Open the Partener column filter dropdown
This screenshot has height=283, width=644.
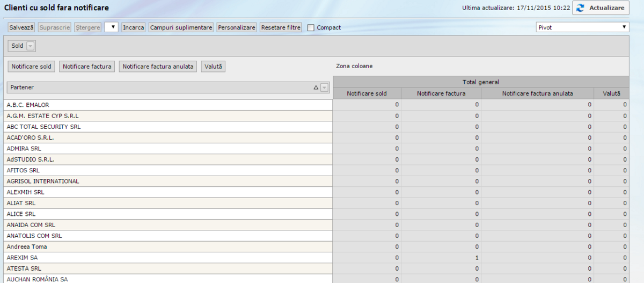click(324, 88)
